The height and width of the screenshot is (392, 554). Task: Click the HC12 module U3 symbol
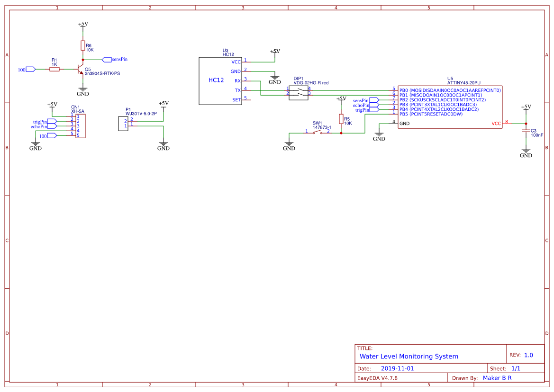(218, 80)
